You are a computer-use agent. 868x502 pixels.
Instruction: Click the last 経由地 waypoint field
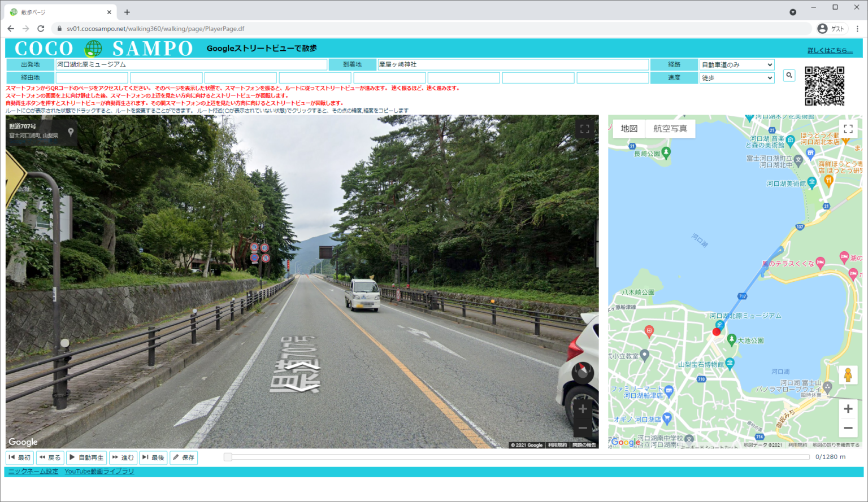(613, 78)
